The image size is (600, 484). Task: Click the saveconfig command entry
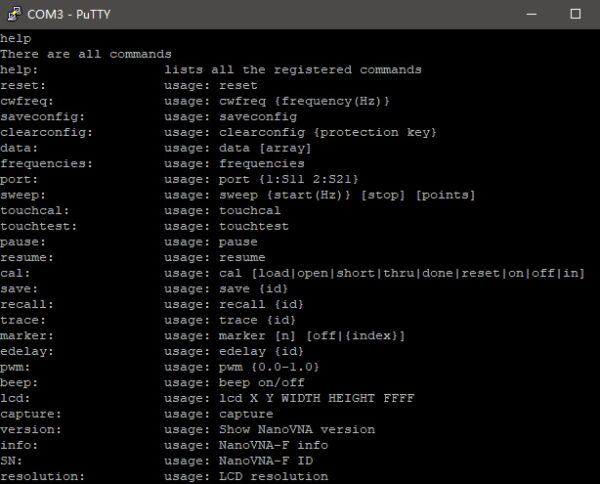pos(148,117)
